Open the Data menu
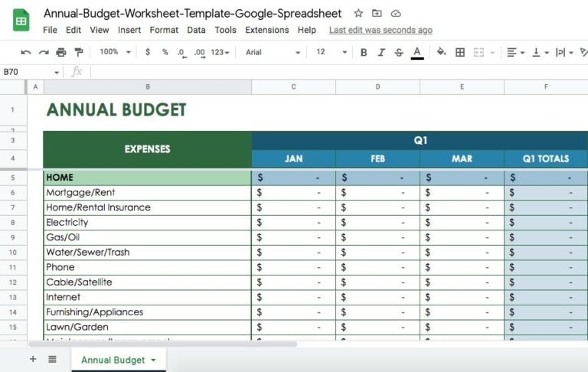The image size is (588, 372). (196, 30)
